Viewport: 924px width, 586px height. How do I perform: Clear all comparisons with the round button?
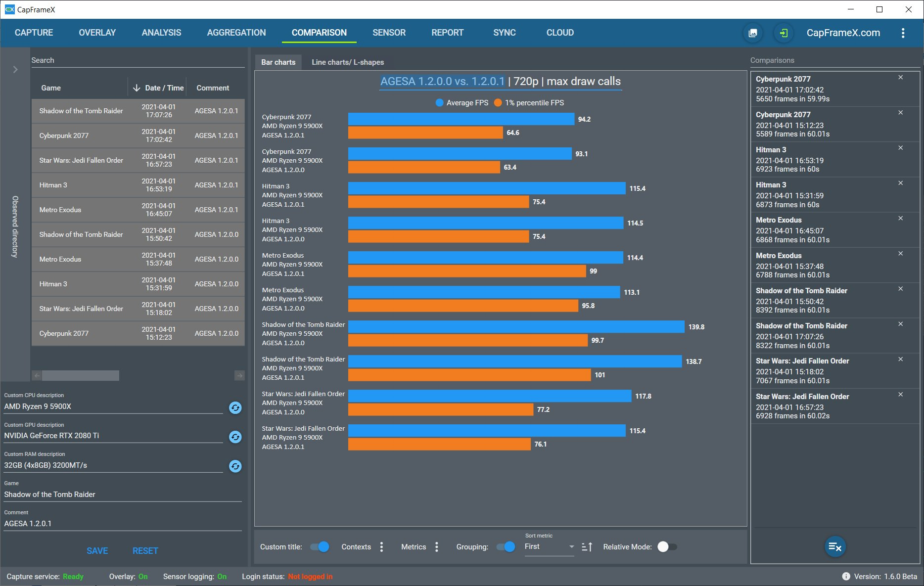[x=835, y=546]
